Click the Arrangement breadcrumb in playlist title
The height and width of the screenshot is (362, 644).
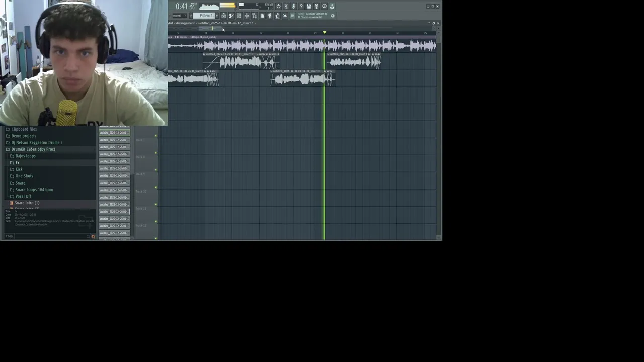[x=185, y=23]
